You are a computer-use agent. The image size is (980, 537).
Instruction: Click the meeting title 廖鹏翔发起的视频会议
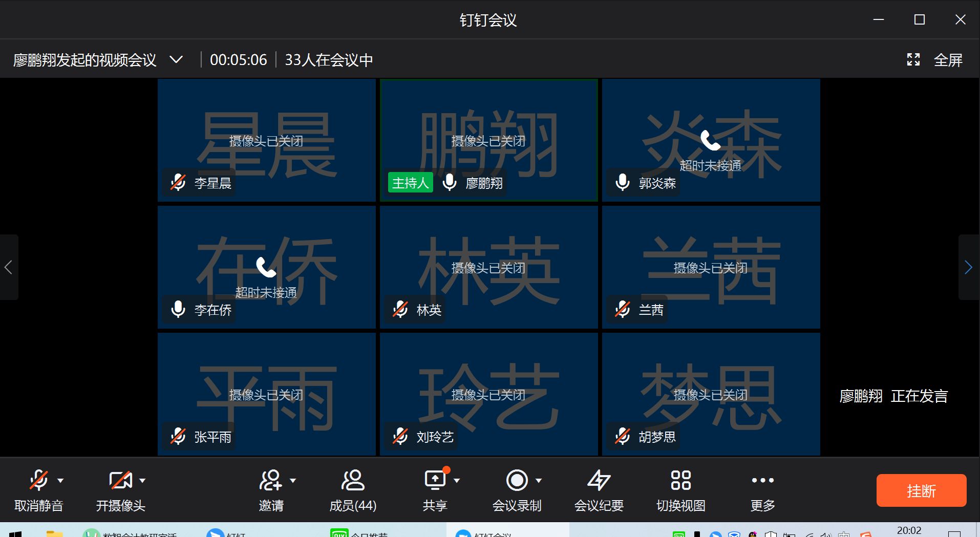(85, 60)
